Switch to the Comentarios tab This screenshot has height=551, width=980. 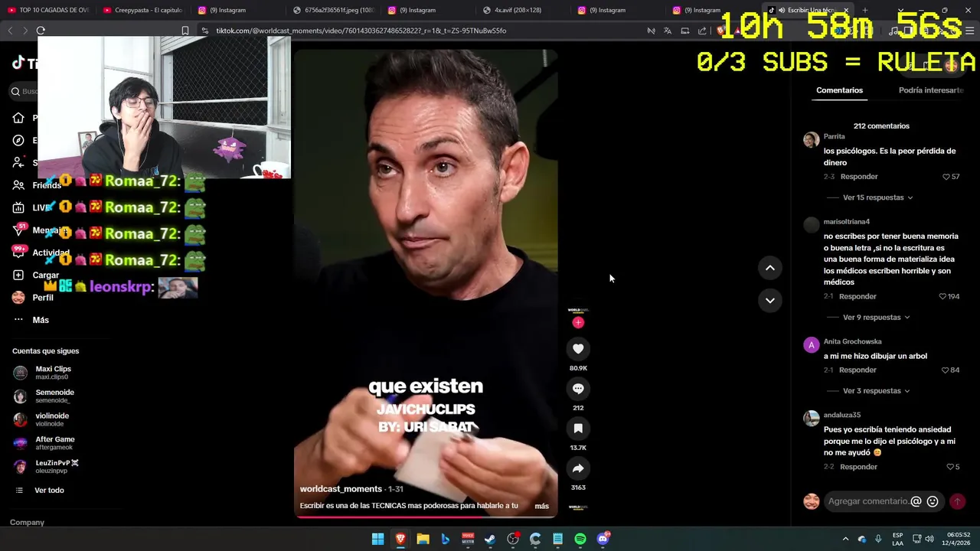[x=839, y=90]
